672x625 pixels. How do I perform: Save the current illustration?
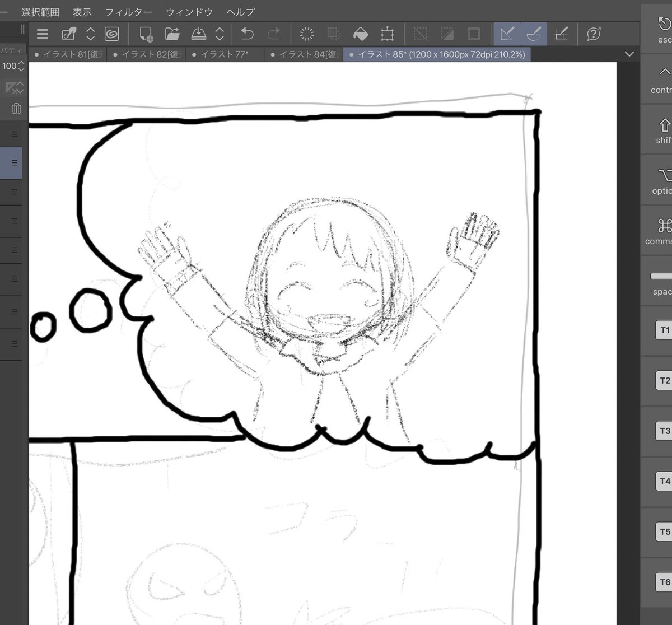click(x=198, y=34)
